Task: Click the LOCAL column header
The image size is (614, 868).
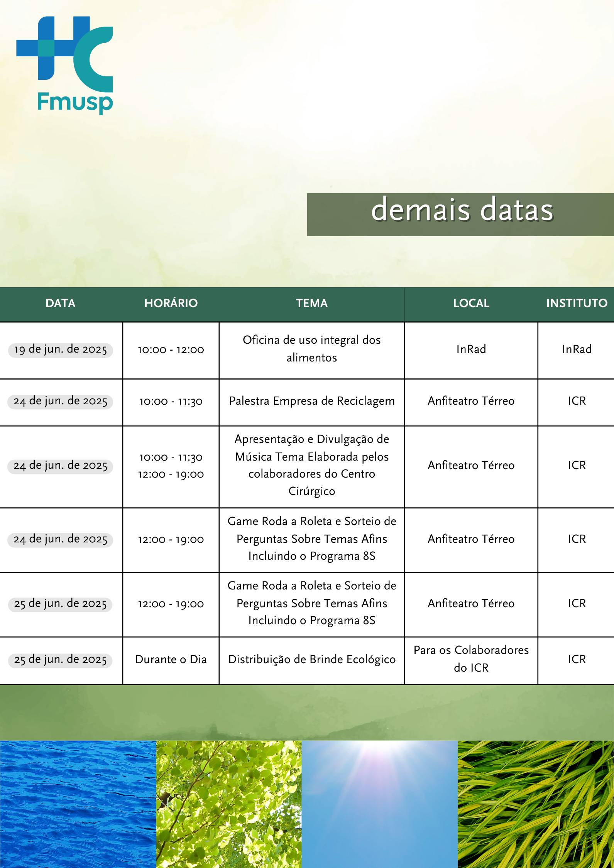Action: (x=471, y=303)
